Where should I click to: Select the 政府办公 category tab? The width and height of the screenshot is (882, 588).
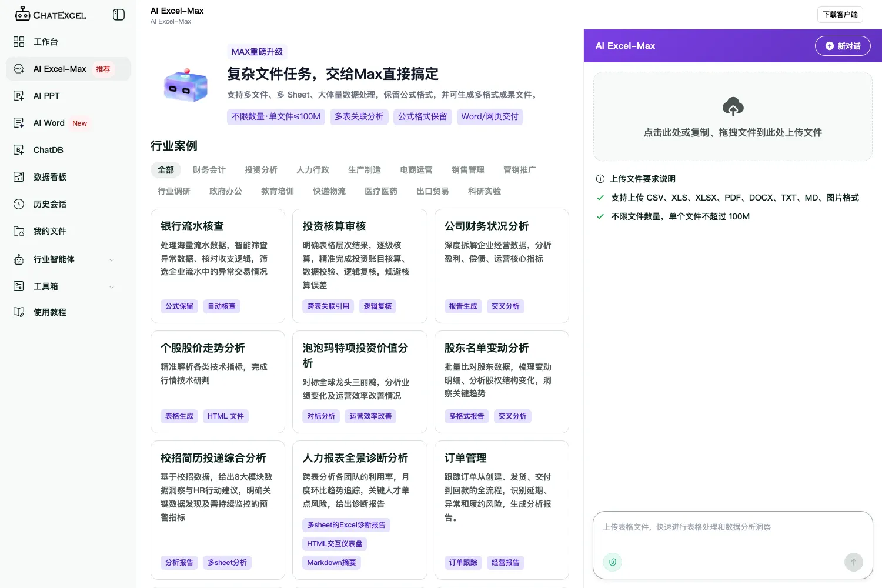[x=226, y=191]
